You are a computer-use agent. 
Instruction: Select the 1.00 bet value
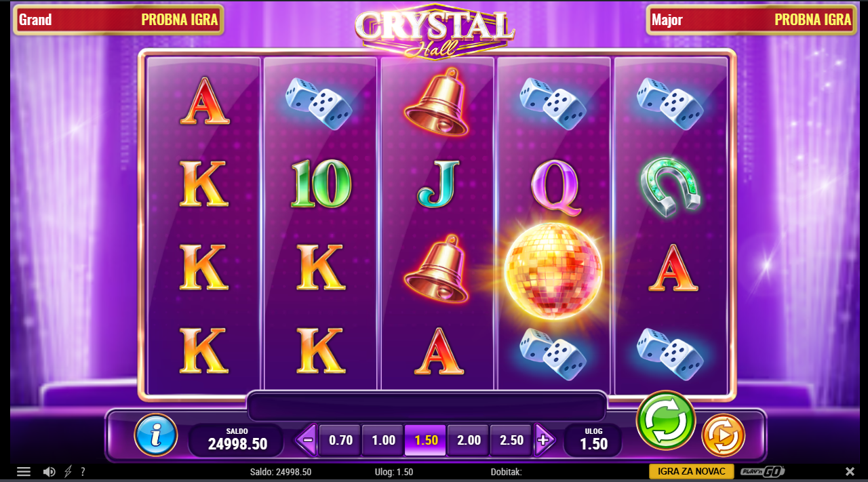point(383,441)
